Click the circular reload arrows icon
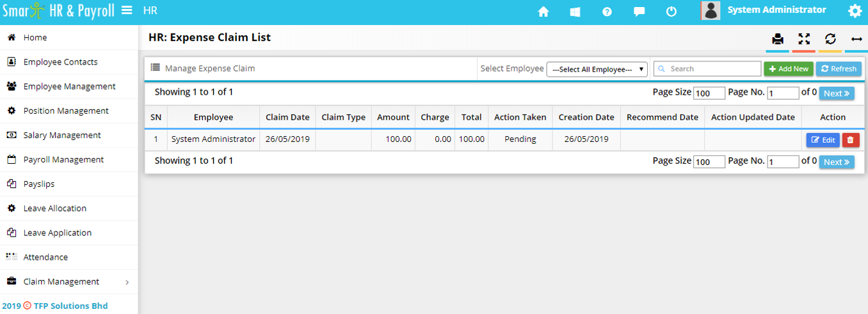This screenshot has width=868, height=314. click(x=830, y=39)
